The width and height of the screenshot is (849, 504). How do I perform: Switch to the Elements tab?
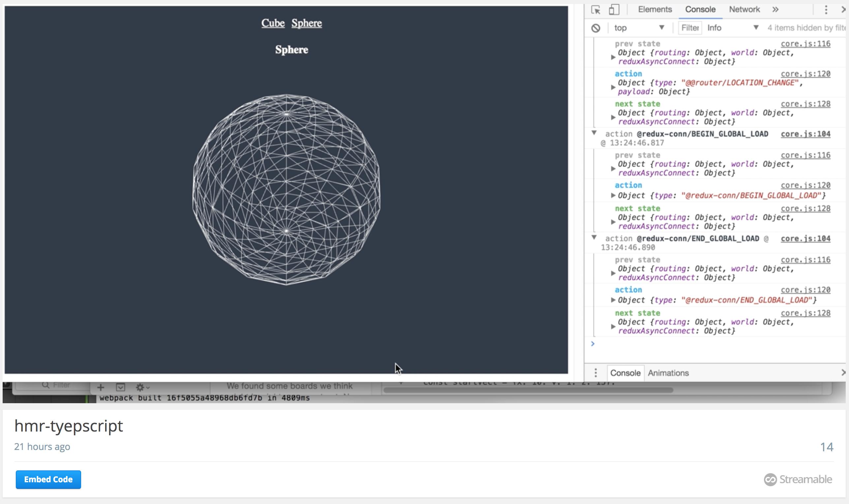tap(655, 10)
